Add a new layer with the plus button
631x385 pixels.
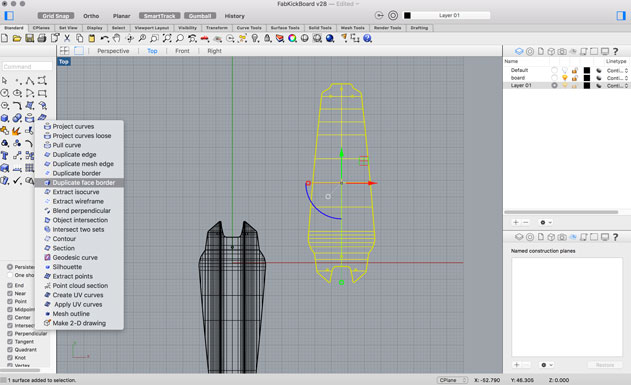tap(516, 222)
